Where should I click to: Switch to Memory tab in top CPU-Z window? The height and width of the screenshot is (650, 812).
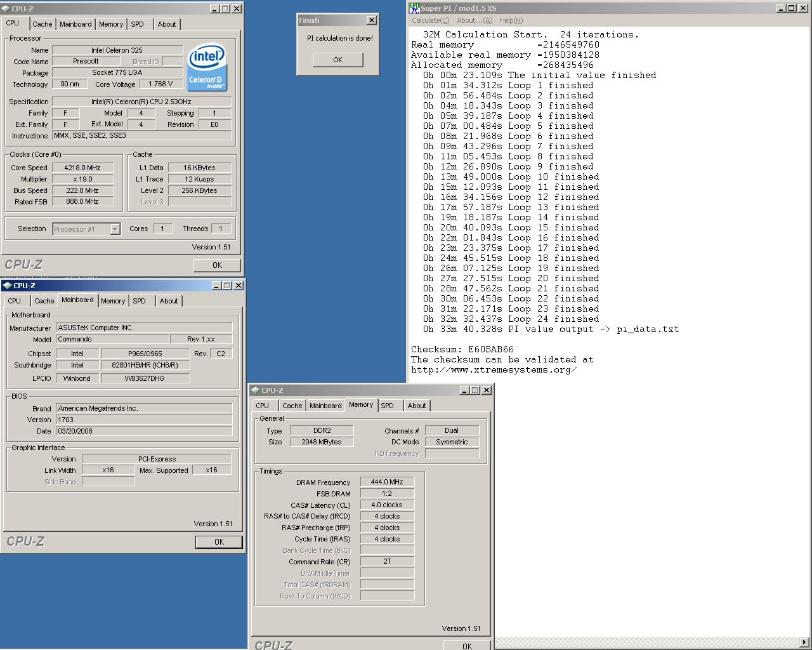tap(111, 24)
